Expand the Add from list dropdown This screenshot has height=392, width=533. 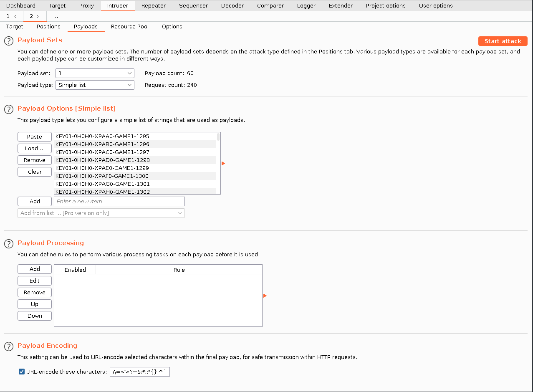pyautogui.click(x=101, y=213)
